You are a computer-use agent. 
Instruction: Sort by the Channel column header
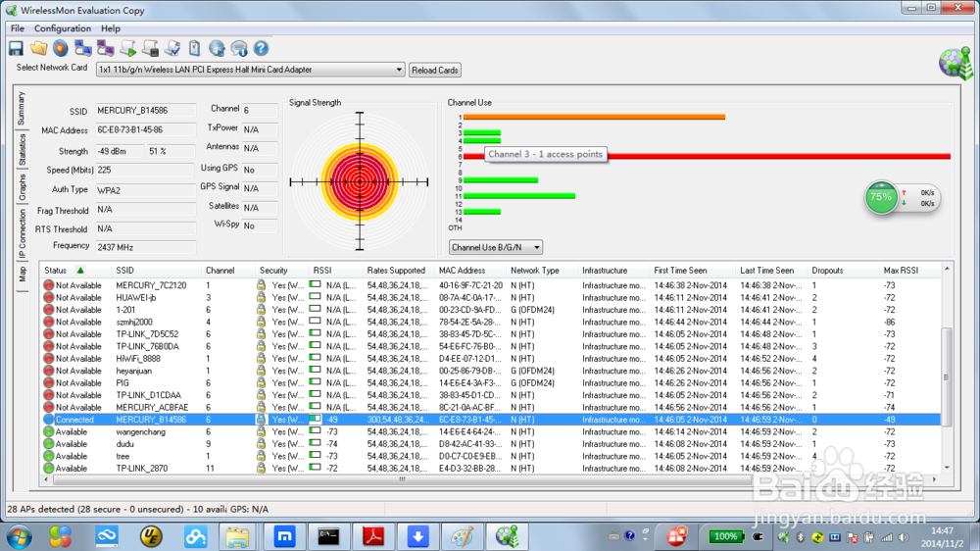(x=229, y=271)
